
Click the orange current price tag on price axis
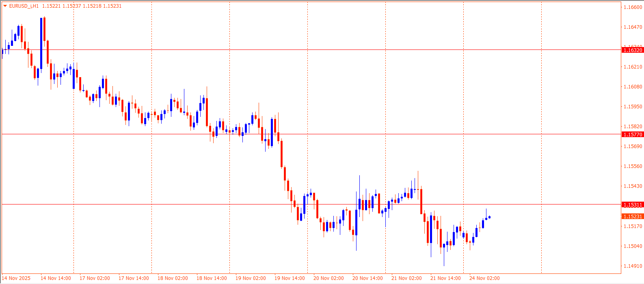tap(633, 217)
